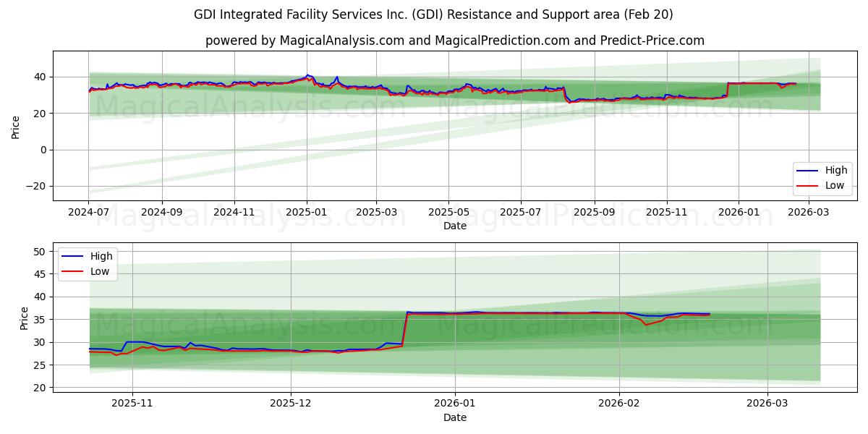868x434 pixels.
Task: Click the chart title mentioning GDI Integrated Facility Services
Action: [x=433, y=14]
